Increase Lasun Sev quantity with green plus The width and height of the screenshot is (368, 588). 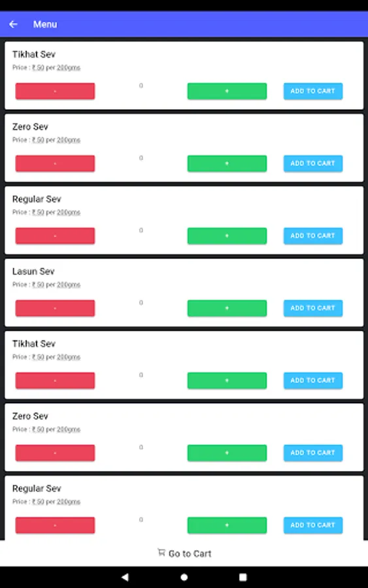point(227,308)
